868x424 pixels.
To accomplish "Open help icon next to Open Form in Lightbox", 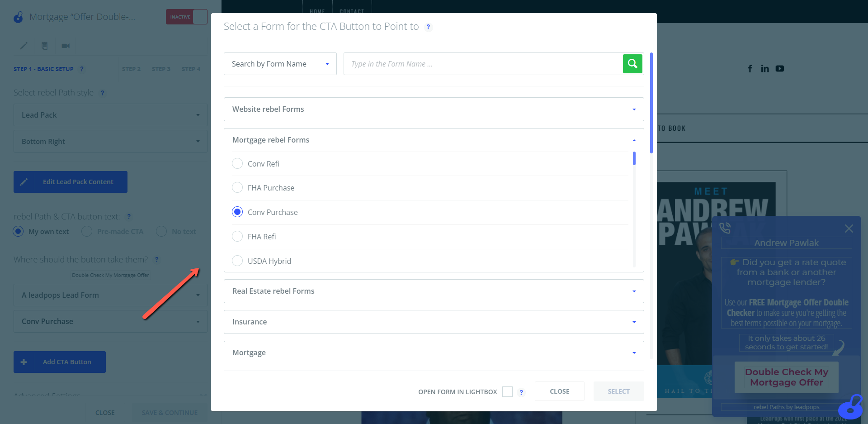I will point(521,392).
